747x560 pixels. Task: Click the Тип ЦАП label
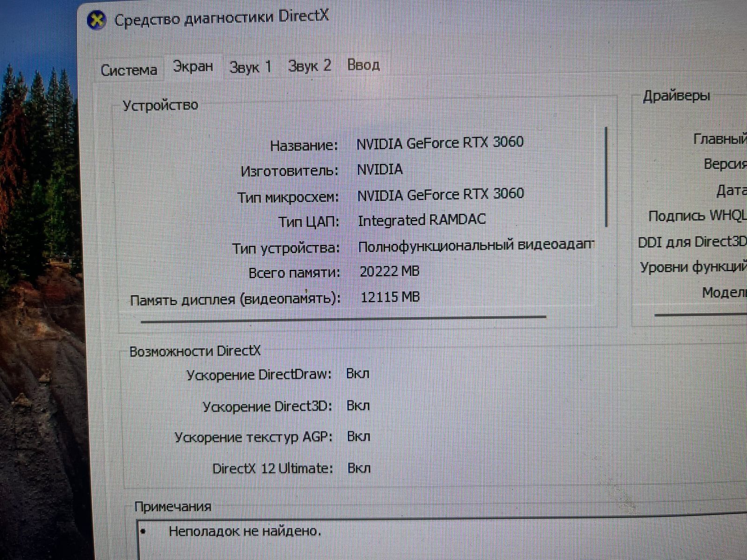309,222
